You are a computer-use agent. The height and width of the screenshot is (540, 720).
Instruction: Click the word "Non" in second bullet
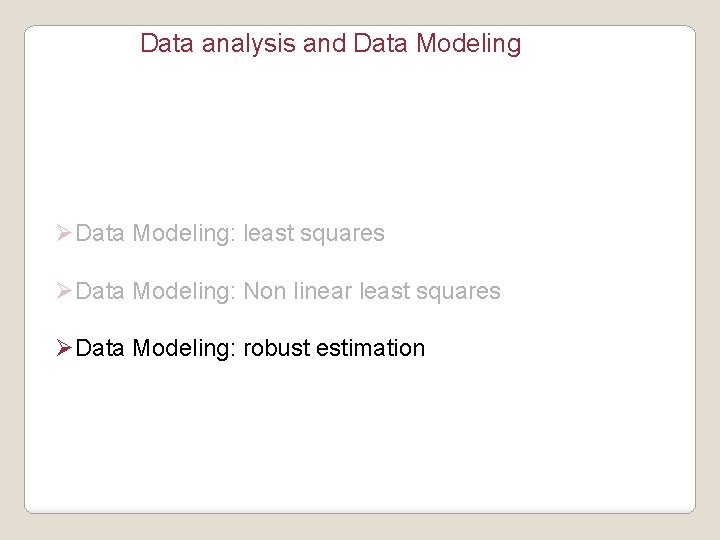pos(265,291)
